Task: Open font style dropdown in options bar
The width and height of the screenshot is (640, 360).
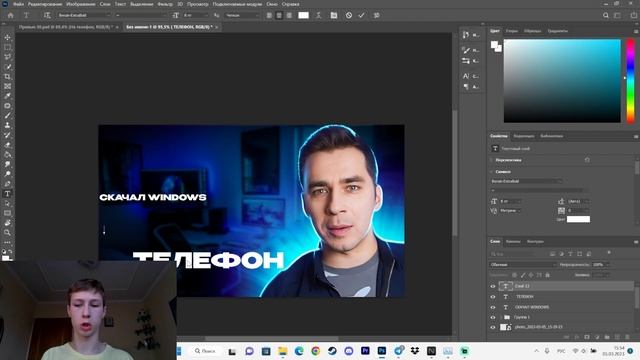Action: point(141,15)
